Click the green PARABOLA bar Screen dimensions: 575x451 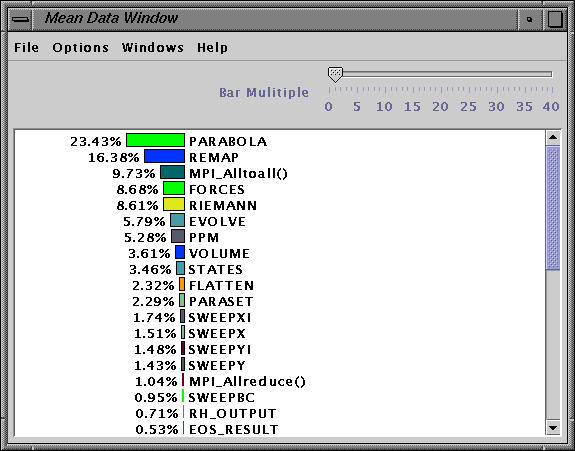[155, 140]
